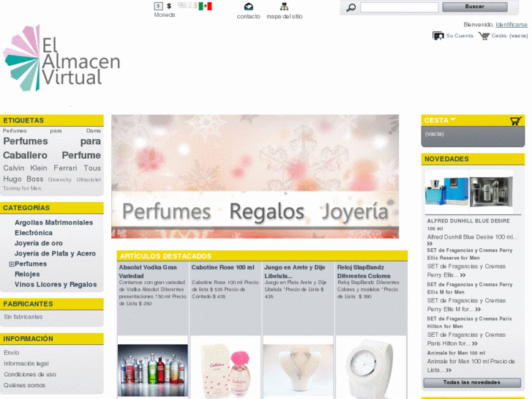Open Joyería de Plata y Acero category
The image size is (532, 399).
point(55,253)
